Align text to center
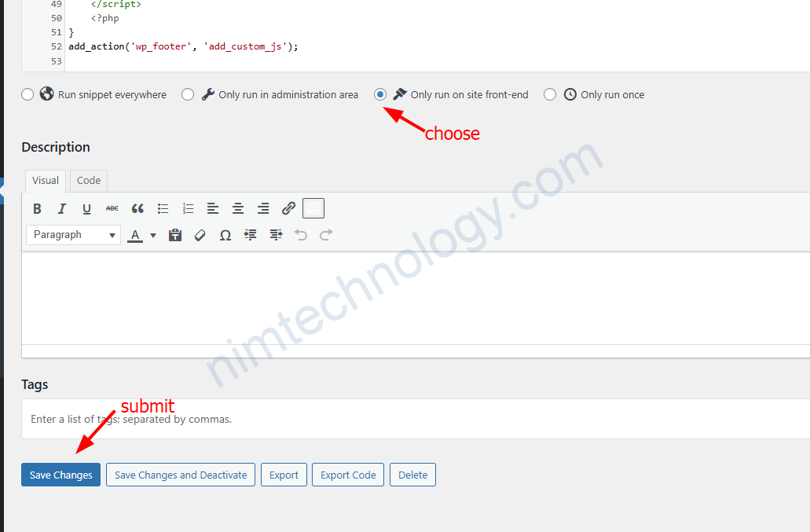The width and height of the screenshot is (810, 532). click(x=238, y=208)
